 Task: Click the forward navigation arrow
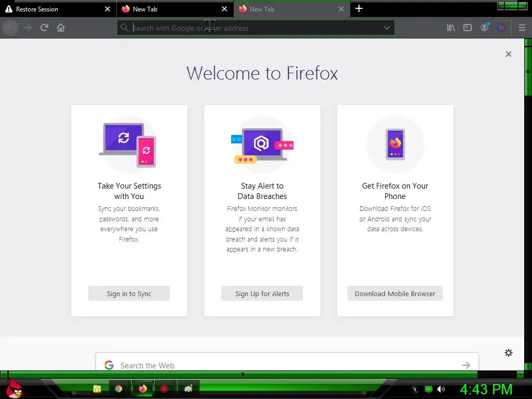click(x=28, y=28)
